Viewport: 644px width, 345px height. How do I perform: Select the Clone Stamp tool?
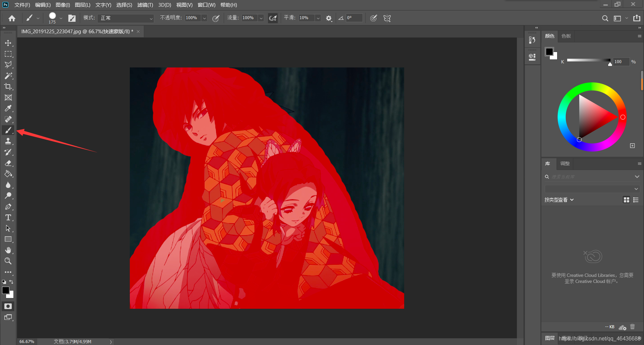(x=8, y=141)
